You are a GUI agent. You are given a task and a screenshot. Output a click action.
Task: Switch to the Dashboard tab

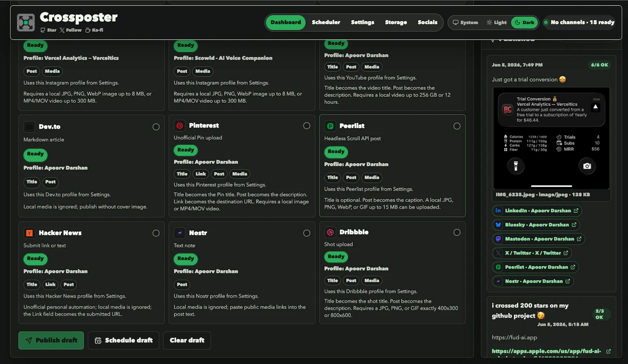(x=285, y=22)
